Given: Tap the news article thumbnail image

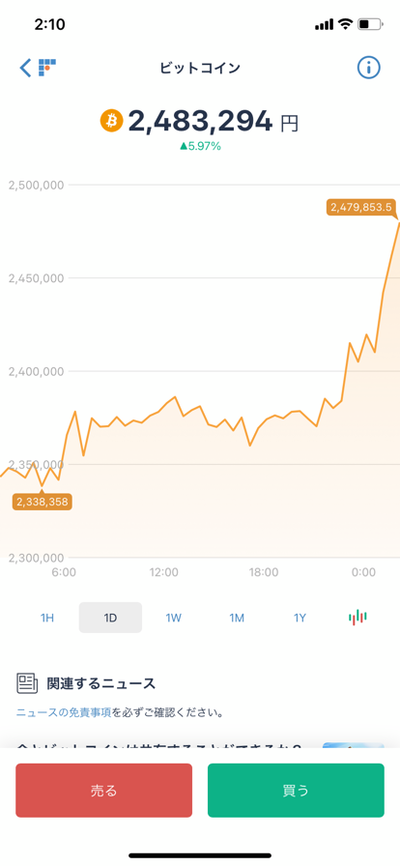Looking at the screenshot, I should 353,745.
